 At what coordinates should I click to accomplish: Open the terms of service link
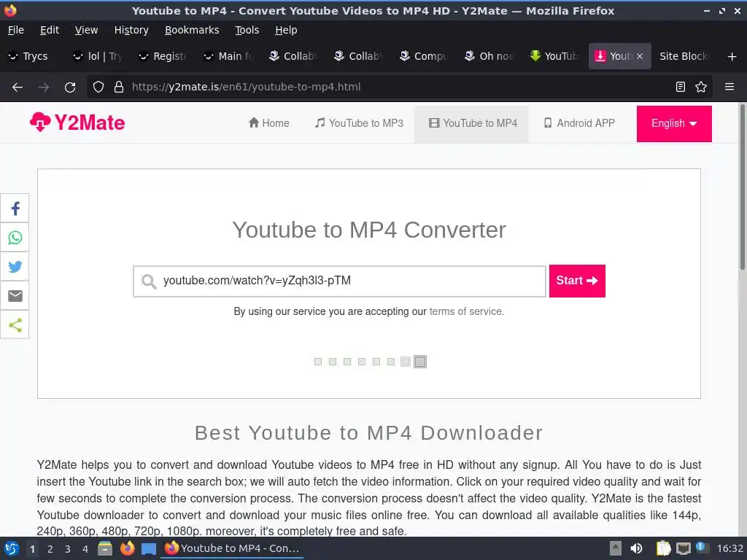tap(466, 311)
